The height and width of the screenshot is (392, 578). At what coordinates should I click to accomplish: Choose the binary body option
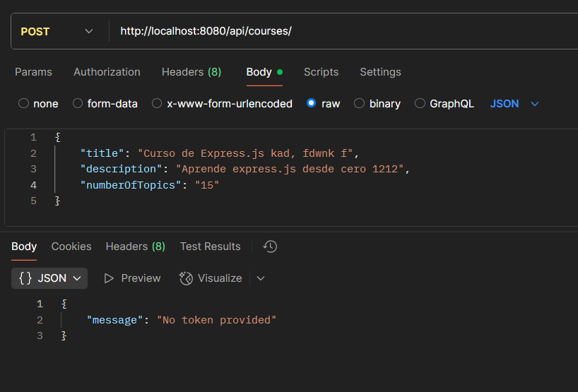click(359, 103)
